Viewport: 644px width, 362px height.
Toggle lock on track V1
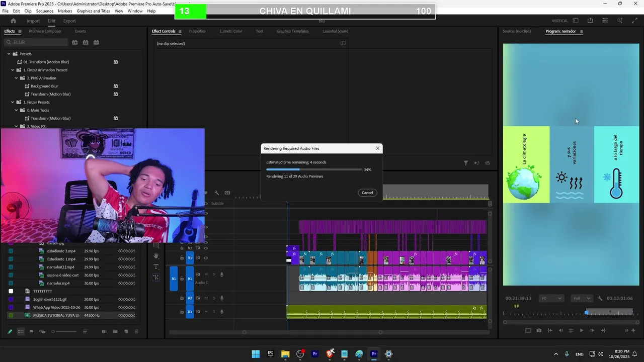(182, 257)
